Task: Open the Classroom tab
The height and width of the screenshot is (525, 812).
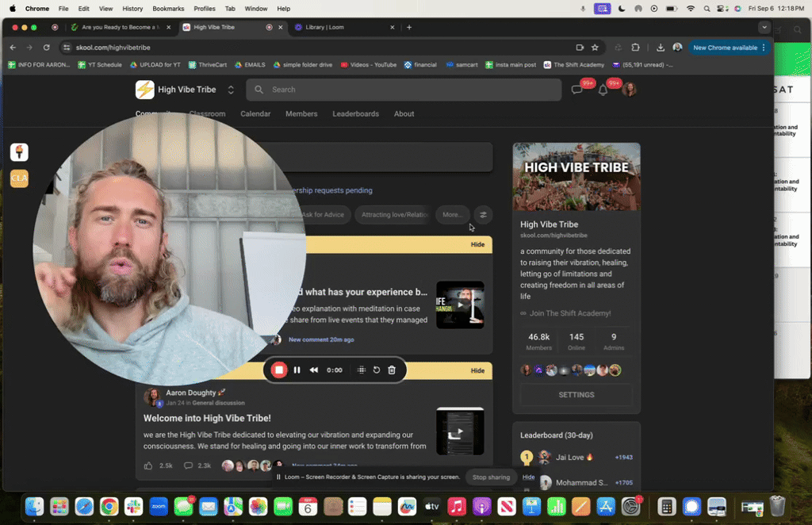Action: pyautogui.click(x=207, y=114)
